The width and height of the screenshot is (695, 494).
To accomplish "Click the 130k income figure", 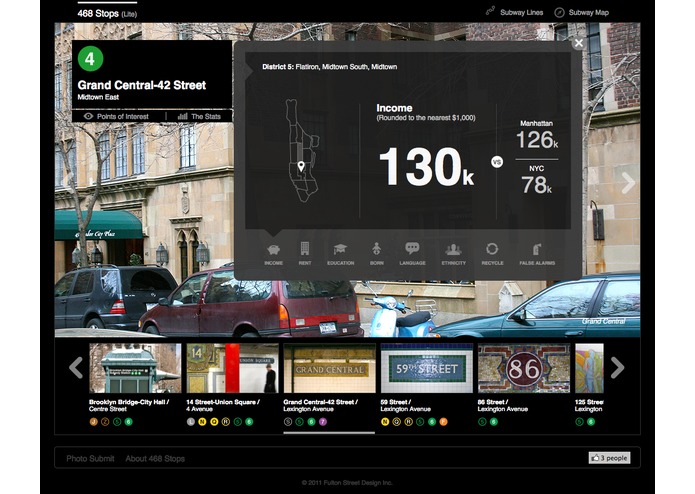I will (x=426, y=167).
